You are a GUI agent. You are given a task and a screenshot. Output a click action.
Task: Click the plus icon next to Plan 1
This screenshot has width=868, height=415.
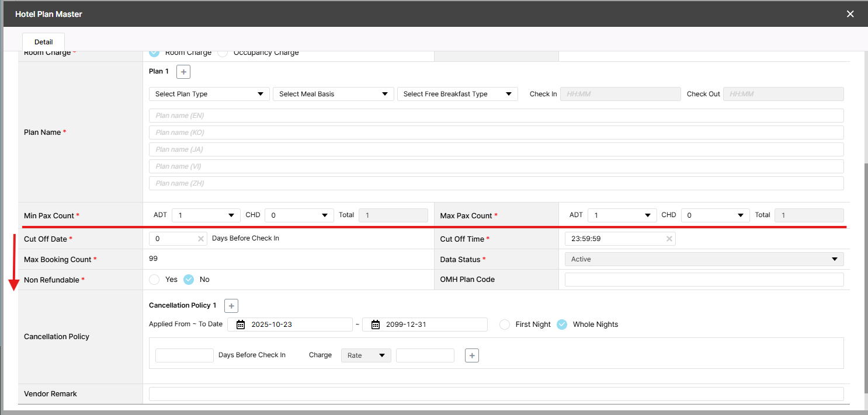pyautogui.click(x=183, y=72)
